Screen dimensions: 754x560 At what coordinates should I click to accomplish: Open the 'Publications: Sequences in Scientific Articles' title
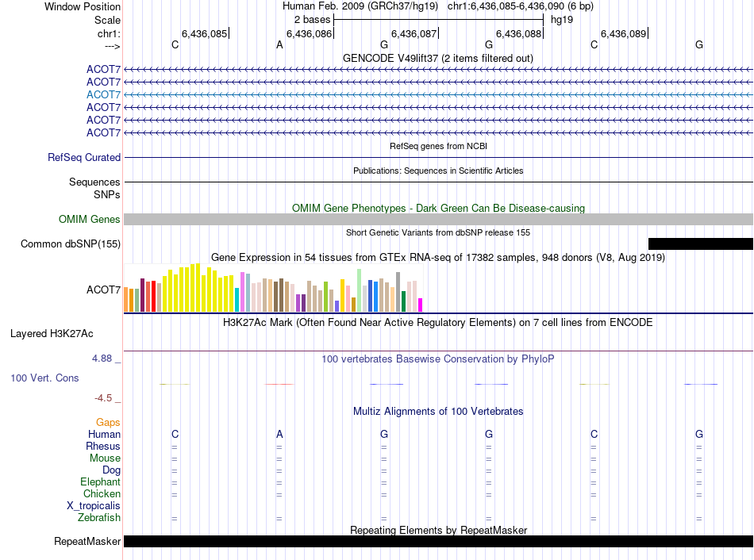(x=438, y=171)
